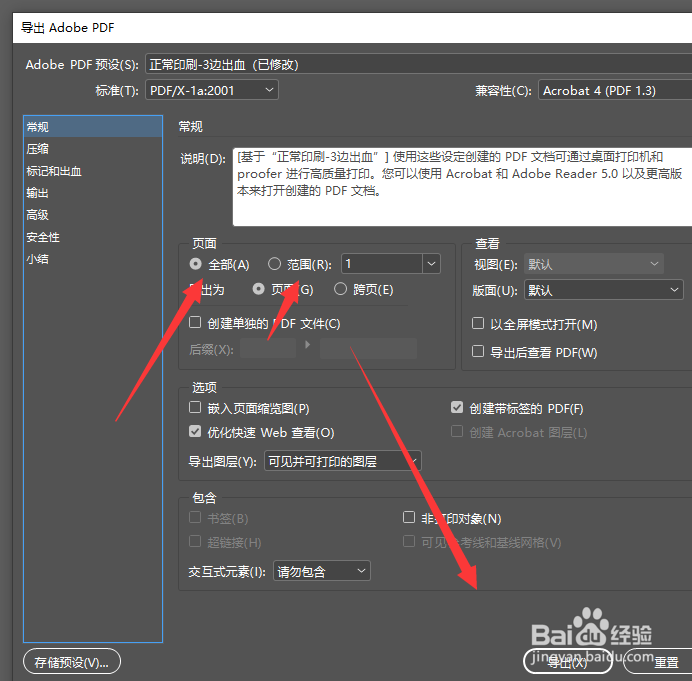Open the 输出 category

click(93, 193)
